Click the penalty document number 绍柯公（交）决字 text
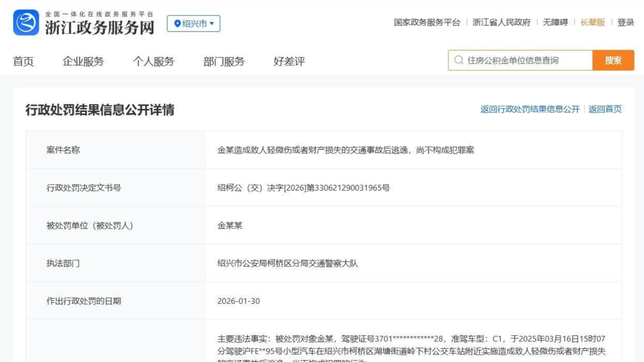Image resolution: width=644 pixels, height=362 pixels. pos(303,188)
